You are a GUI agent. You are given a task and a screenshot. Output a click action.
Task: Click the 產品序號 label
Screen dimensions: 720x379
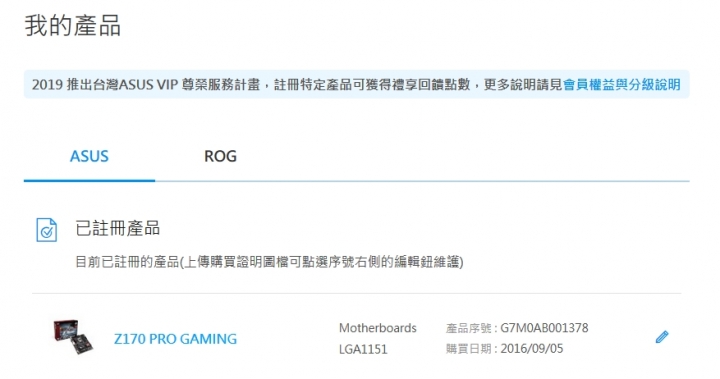468,328
